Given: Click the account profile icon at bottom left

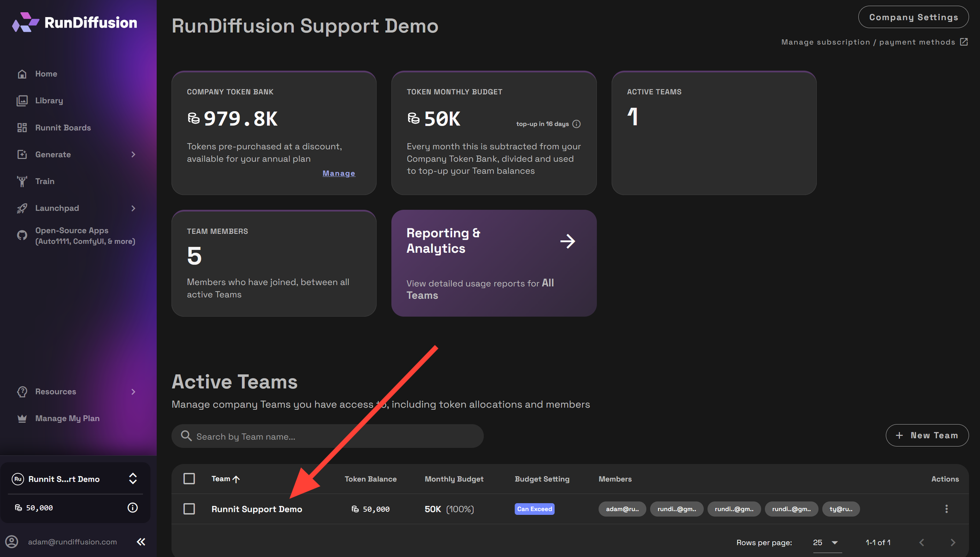Looking at the screenshot, I should click(x=12, y=541).
